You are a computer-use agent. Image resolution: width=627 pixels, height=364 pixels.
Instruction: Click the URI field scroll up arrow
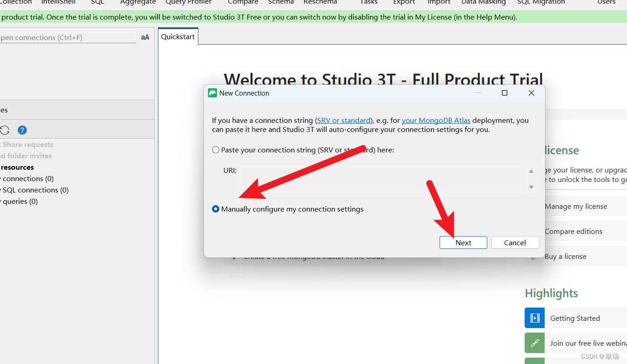[x=531, y=171]
